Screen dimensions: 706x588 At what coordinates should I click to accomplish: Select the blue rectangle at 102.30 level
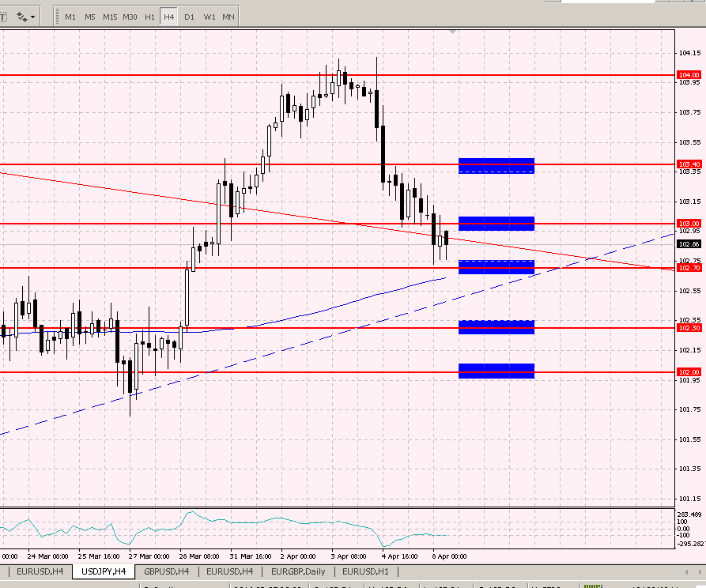tap(496, 327)
